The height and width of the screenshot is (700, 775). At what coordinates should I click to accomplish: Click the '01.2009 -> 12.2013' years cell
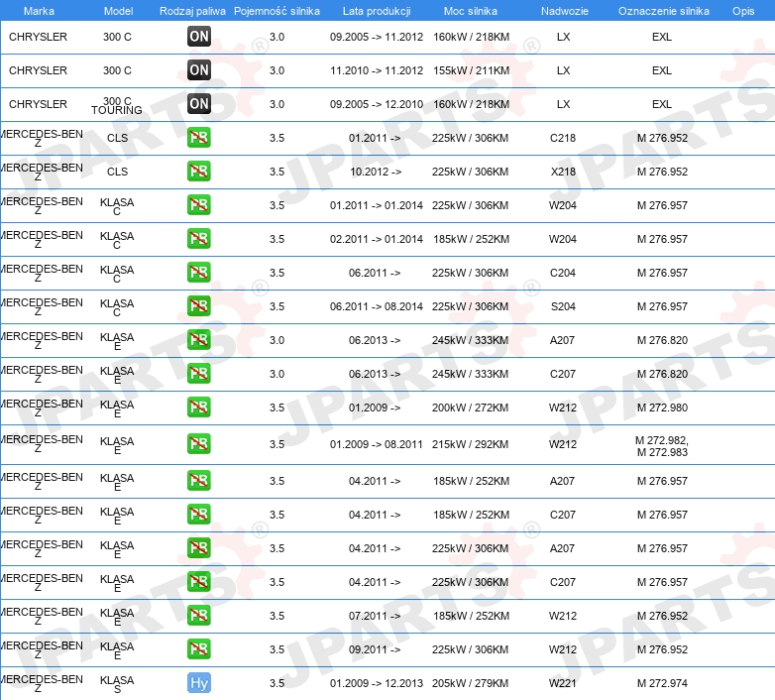tap(377, 683)
